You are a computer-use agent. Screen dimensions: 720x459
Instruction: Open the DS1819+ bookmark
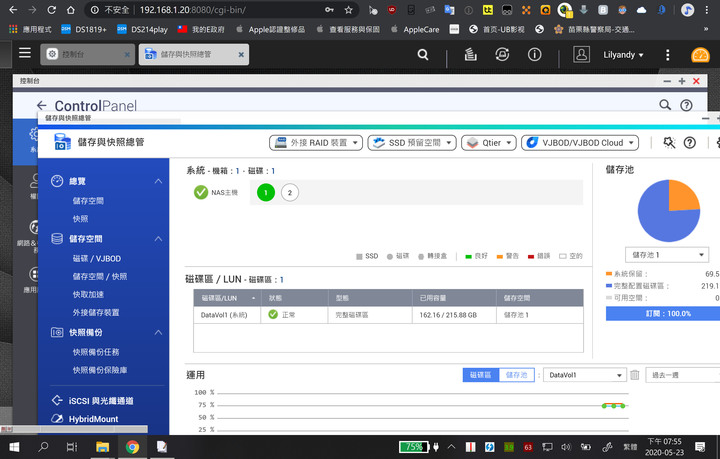coord(84,29)
